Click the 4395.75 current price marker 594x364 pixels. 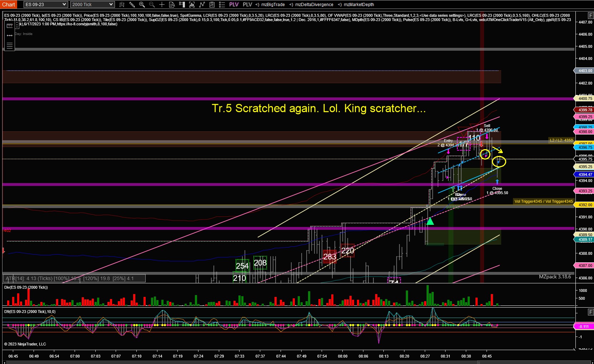[584, 159]
